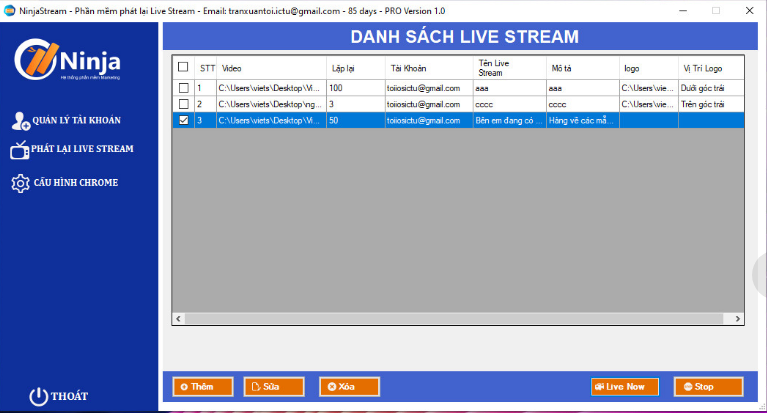The image size is (767, 413).
Task: Uncheck the checkbox for row 3
Action: click(183, 120)
